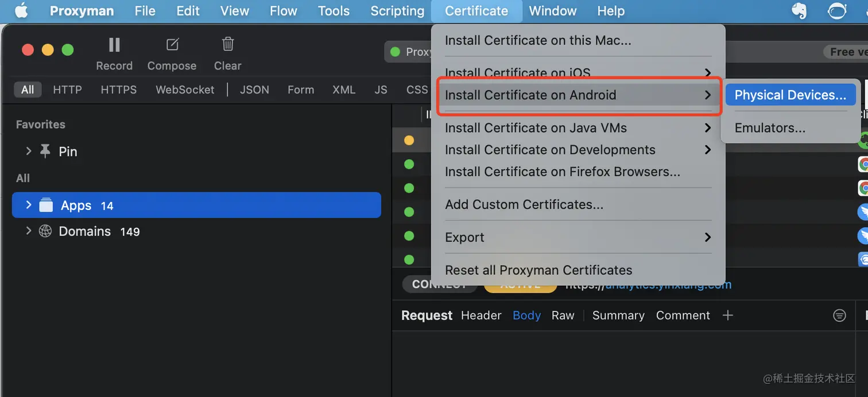Click the circular filter icon in Request panel

[839, 316]
